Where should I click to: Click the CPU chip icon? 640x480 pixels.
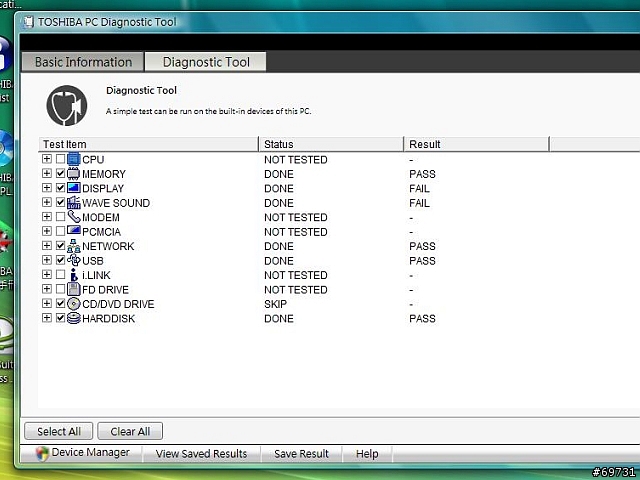tap(73, 159)
